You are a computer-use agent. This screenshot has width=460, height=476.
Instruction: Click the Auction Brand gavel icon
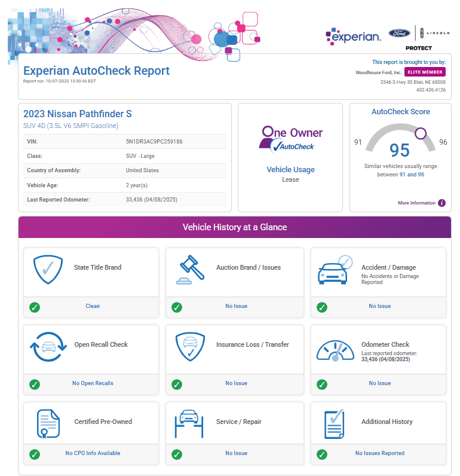point(190,270)
